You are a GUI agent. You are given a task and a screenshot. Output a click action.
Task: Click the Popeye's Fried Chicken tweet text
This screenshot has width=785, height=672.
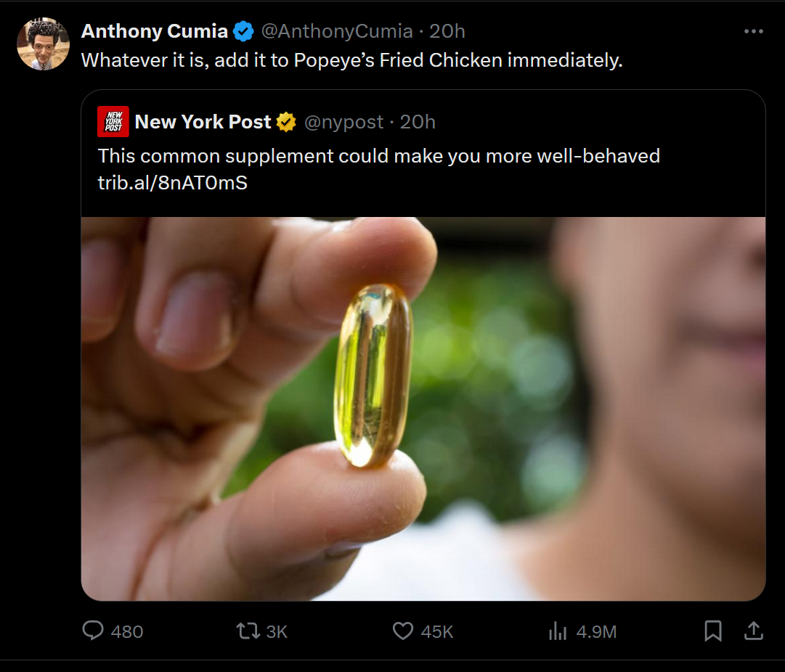pos(351,60)
